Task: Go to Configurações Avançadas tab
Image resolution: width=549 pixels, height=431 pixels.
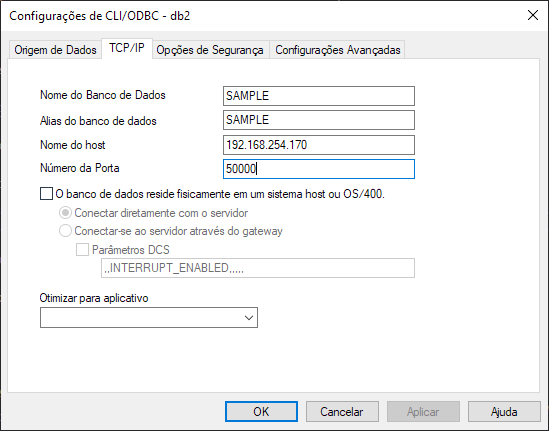Action: (x=338, y=50)
